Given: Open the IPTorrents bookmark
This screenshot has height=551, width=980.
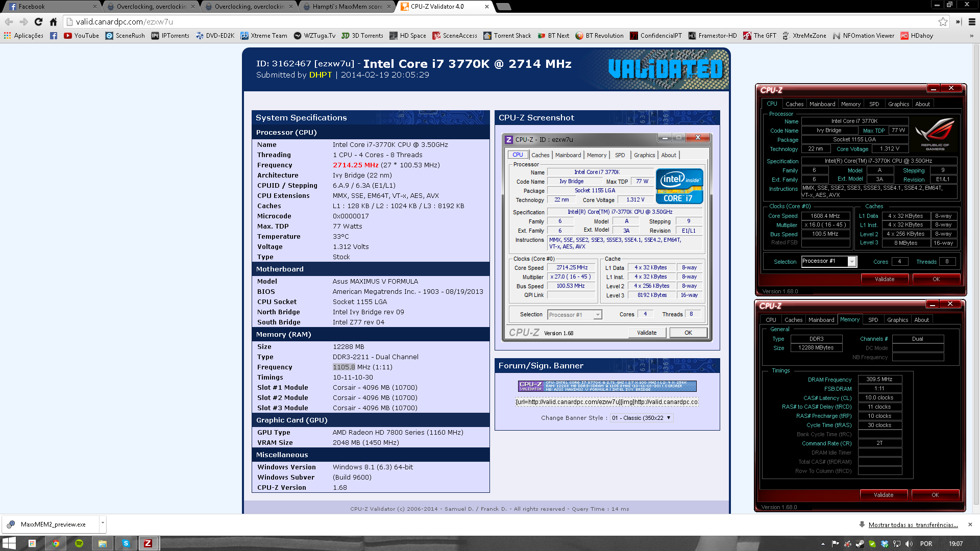Looking at the screenshot, I should 170,36.
